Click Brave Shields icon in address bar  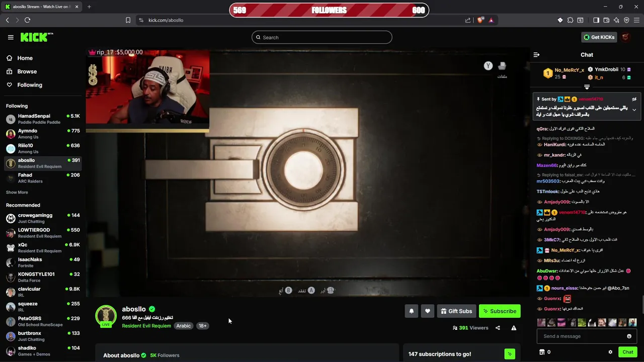coord(480,20)
